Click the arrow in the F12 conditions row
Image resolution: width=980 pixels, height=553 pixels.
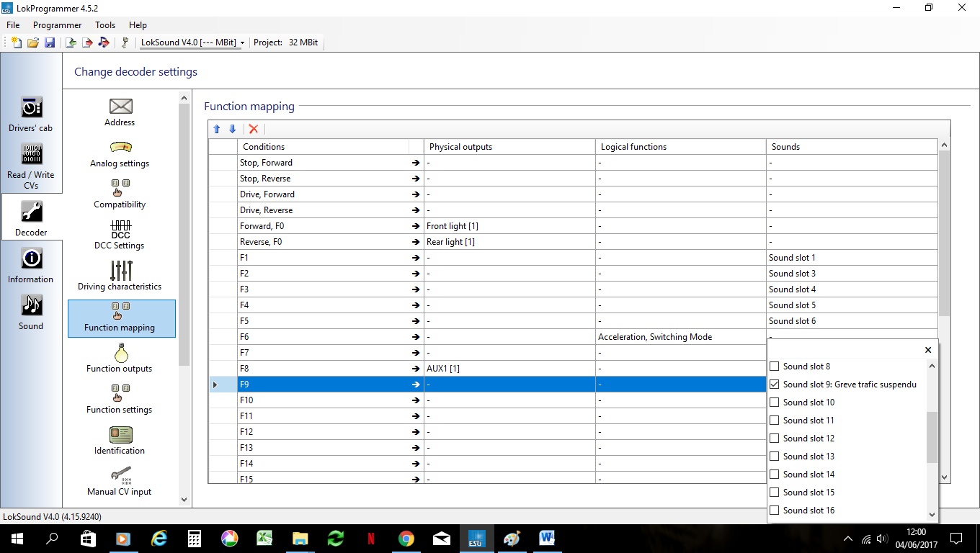pyautogui.click(x=416, y=432)
